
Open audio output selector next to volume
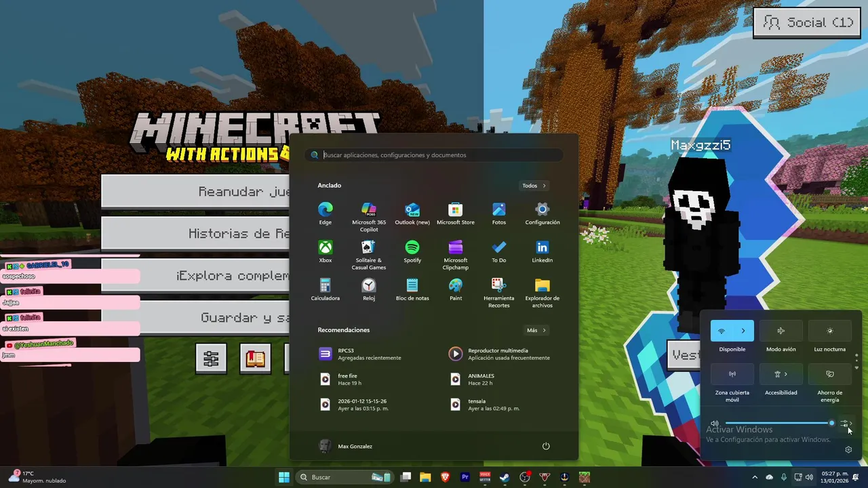tap(846, 424)
